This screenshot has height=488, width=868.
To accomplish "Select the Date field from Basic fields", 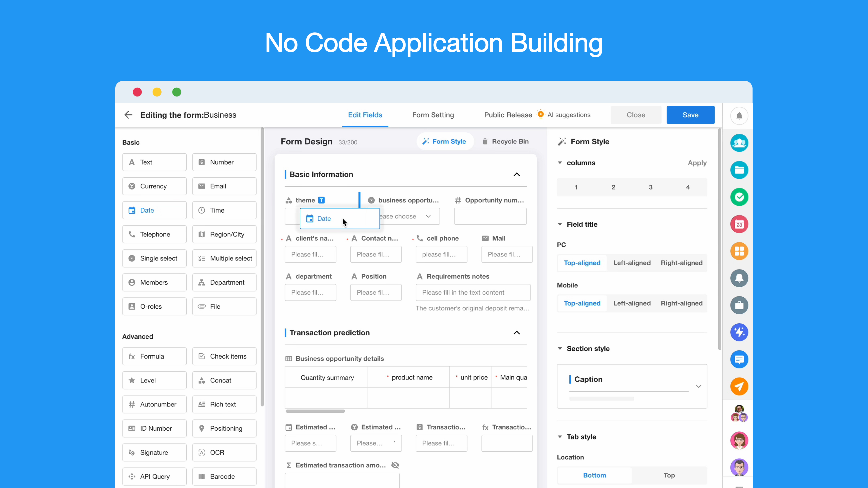I will point(154,210).
